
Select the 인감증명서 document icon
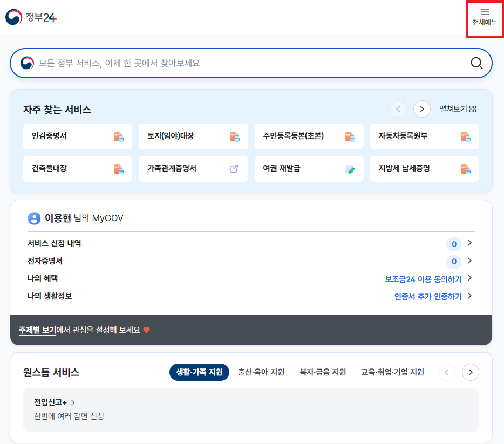click(x=120, y=136)
